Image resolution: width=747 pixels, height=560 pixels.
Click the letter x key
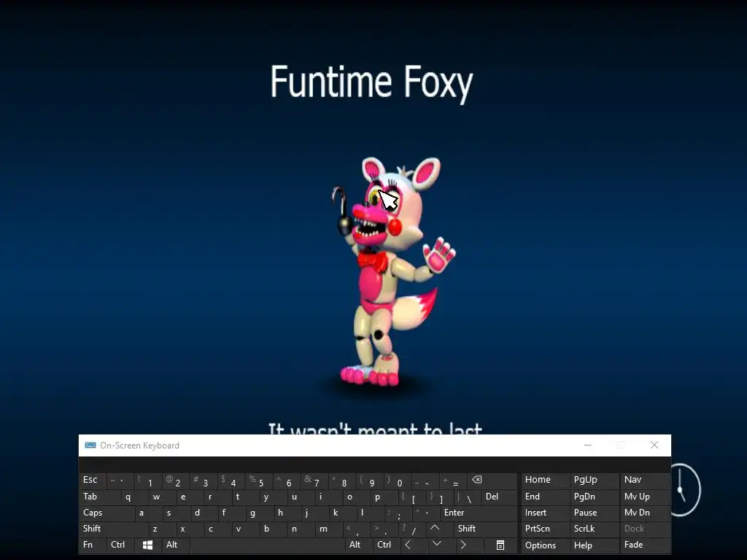click(189, 528)
